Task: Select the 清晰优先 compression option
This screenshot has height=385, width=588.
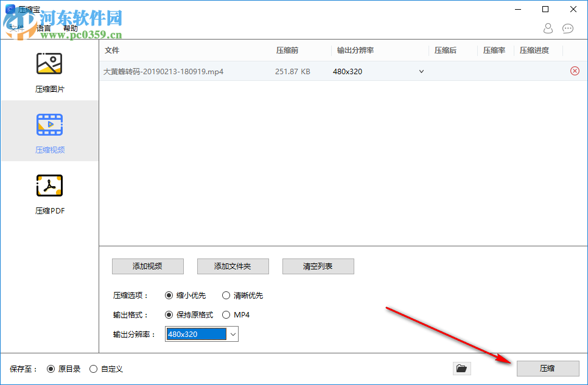Action: point(225,296)
